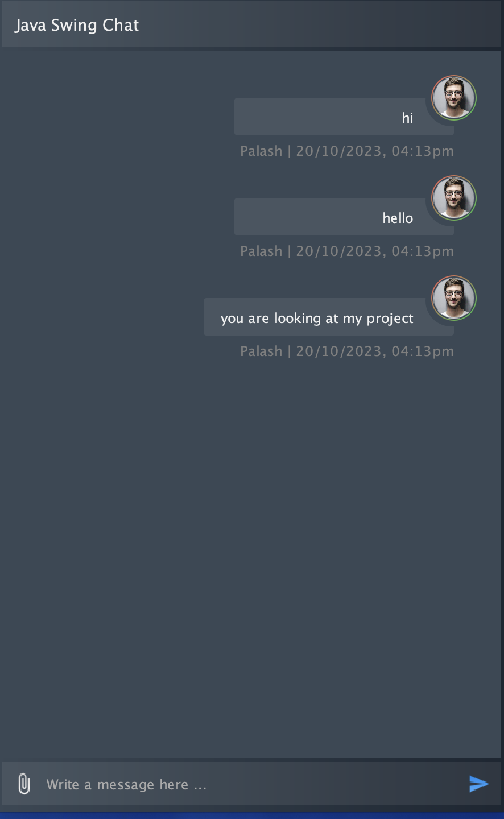Select the 04:13pm time below "hello"

pyautogui.click(x=423, y=251)
